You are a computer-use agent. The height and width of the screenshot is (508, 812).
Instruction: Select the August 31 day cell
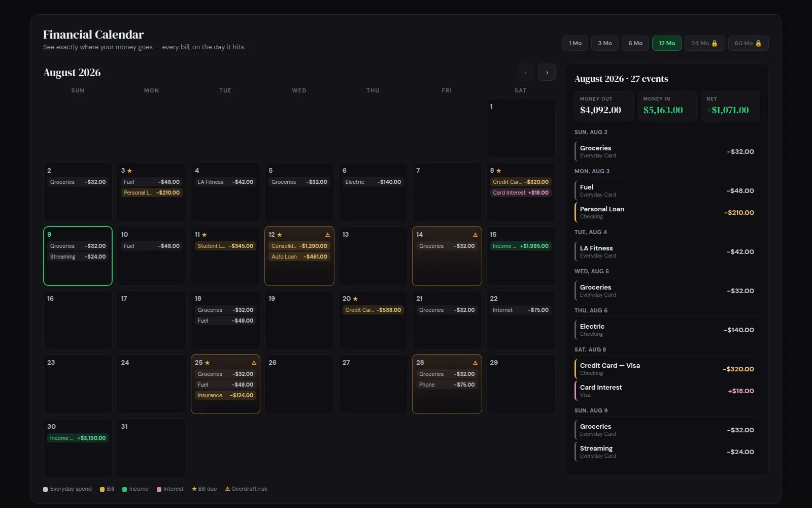152,448
